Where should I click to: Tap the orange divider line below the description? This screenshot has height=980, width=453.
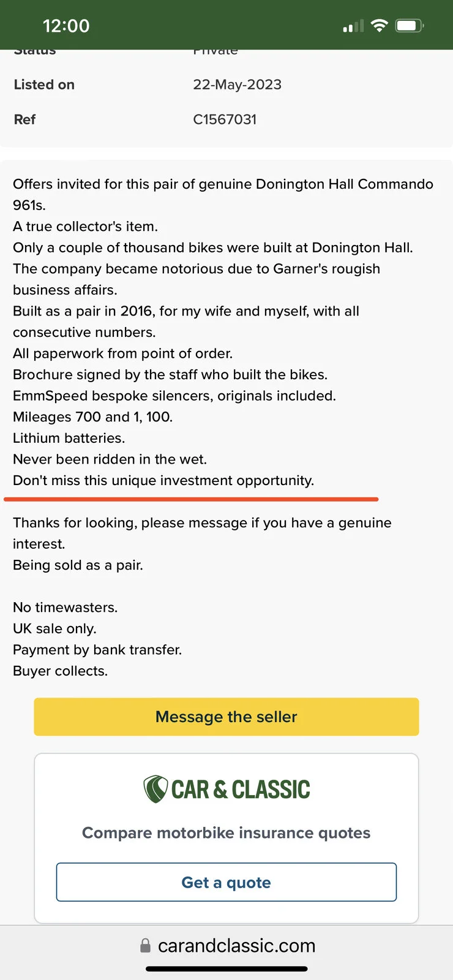click(191, 500)
